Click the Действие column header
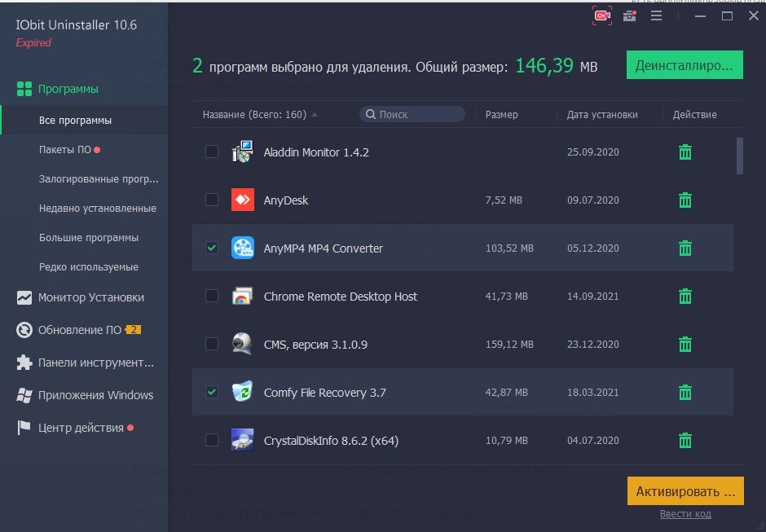 click(694, 114)
